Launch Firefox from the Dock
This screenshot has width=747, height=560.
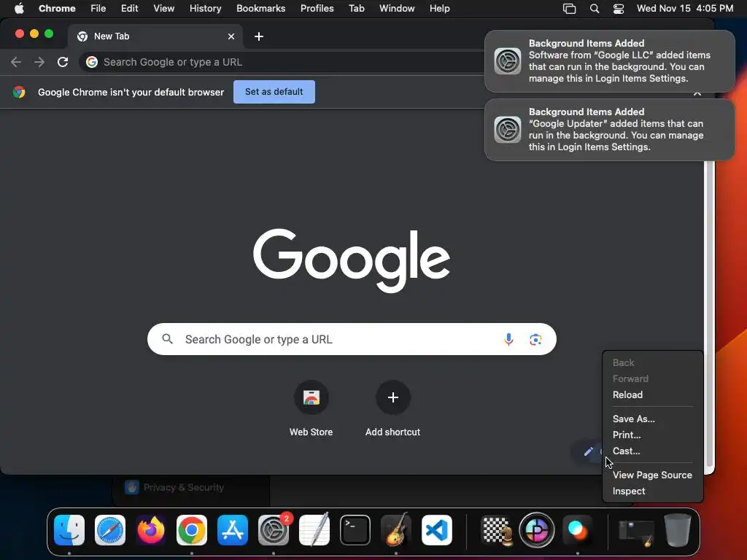[x=151, y=529]
